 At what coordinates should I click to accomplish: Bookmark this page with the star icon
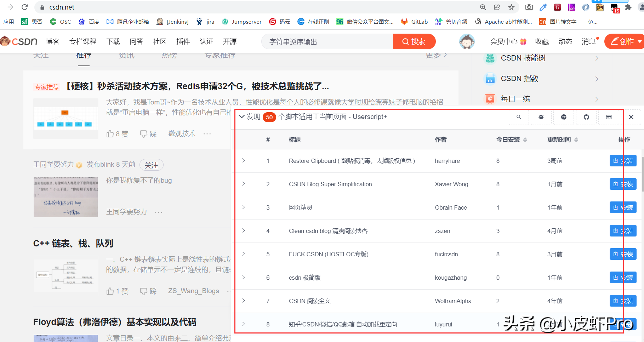click(x=511, y=7)
